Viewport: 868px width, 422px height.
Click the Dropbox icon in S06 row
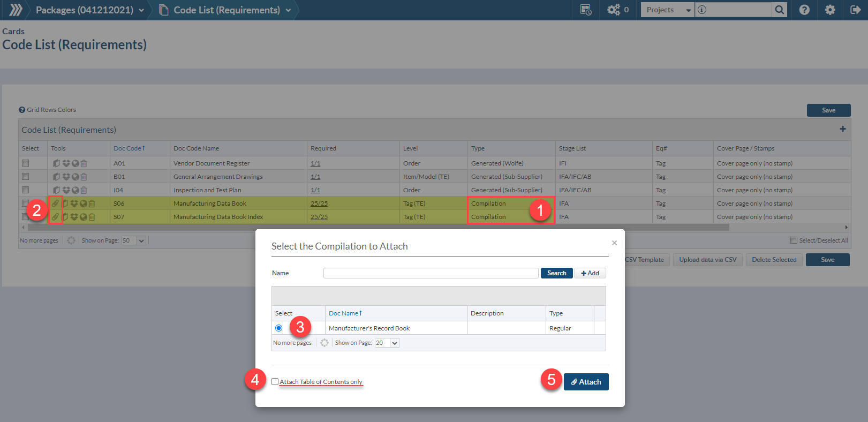[x=74, y=204]
